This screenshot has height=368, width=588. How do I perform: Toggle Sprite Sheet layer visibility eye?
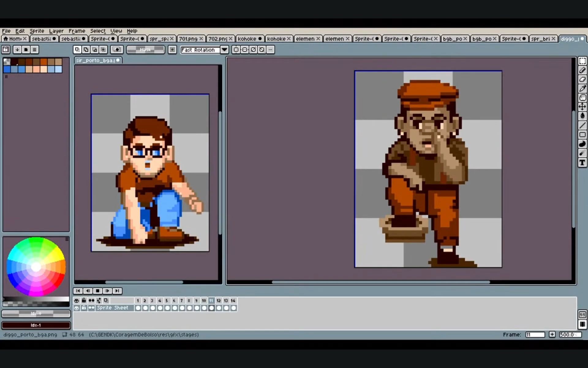coord(77,308)
